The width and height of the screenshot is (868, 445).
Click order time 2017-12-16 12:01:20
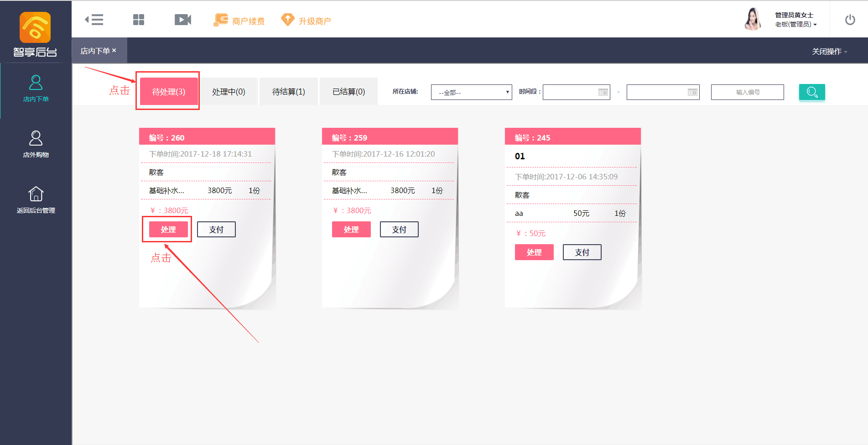pyautogui.click(x=383, y=154)
